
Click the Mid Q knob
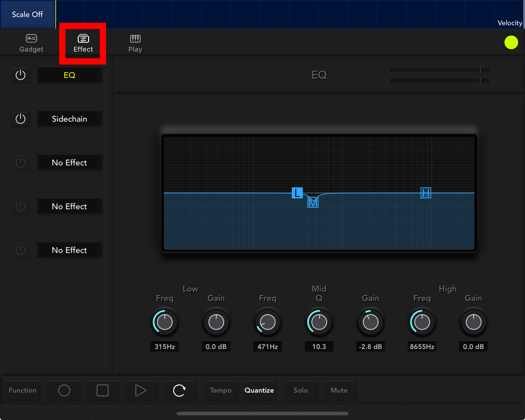pyautogui.click(x=319, y=322)
